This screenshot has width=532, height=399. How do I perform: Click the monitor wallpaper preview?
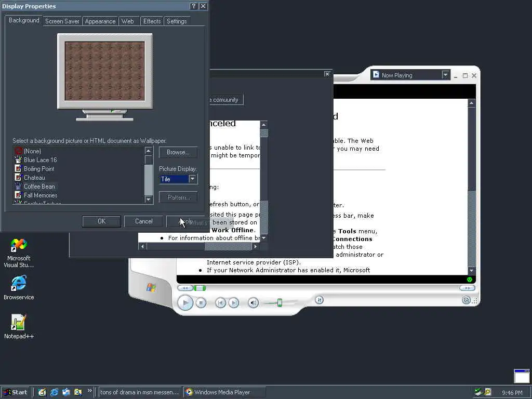pos(105,71)
